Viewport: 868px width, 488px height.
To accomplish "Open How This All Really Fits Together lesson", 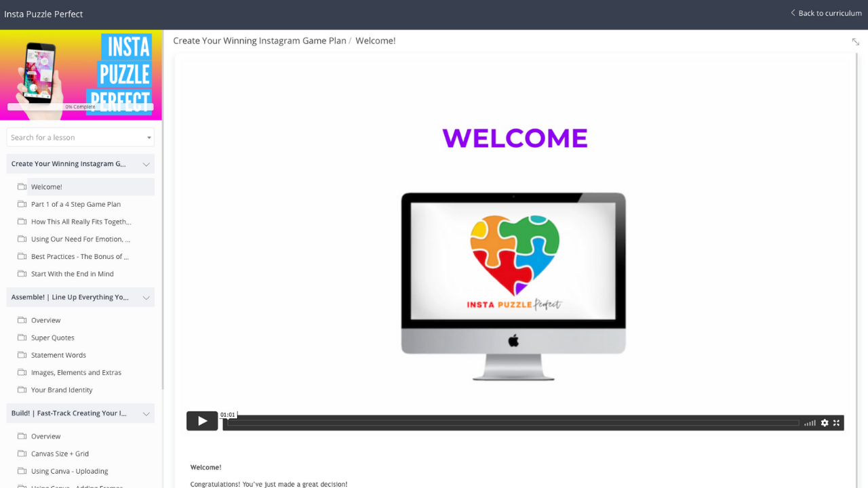I will [x=81, y=222].
